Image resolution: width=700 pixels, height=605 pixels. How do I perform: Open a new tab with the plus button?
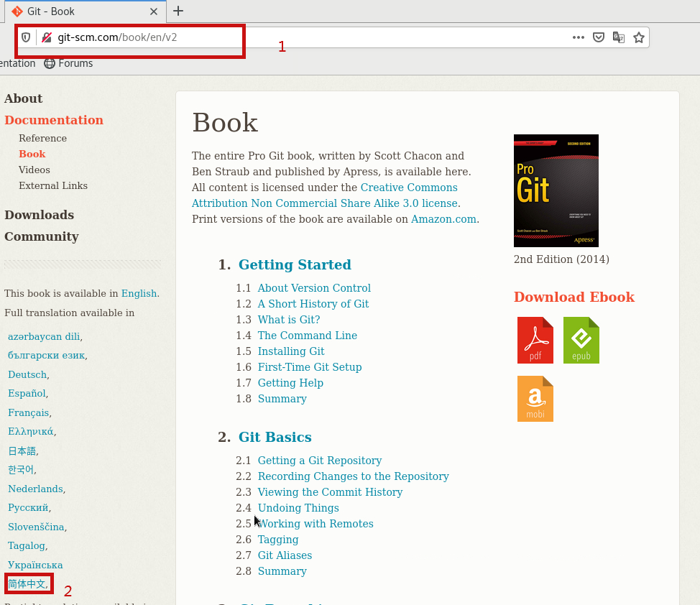tap(178, 11)
